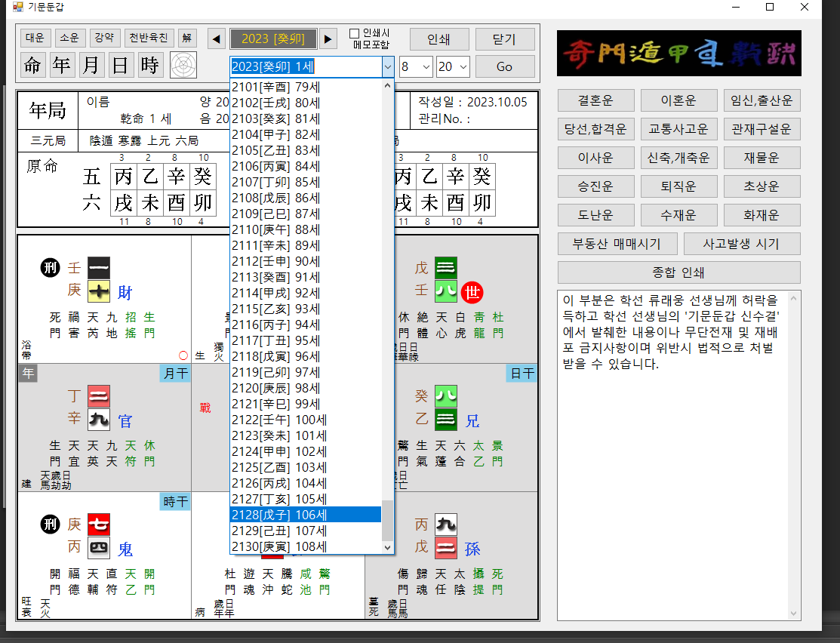Open 수재운 flood fortune
This screenshot has height=643, width=840.
click(x=678, y=215)
